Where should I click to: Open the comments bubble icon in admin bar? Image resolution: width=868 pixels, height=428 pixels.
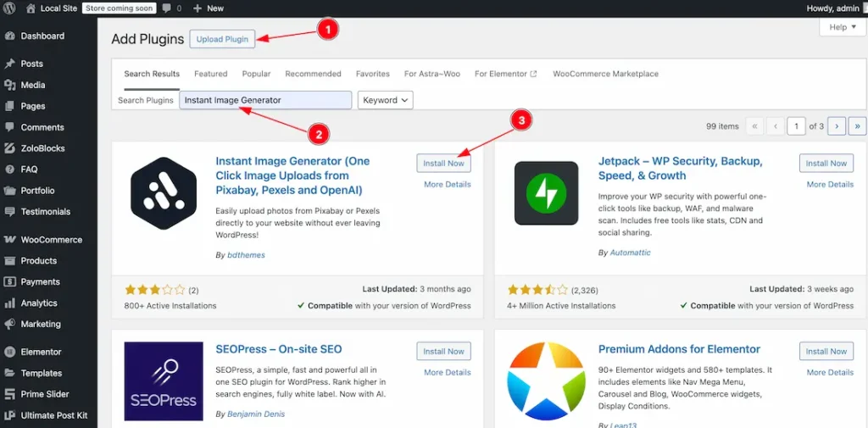[x=166, y=8]
